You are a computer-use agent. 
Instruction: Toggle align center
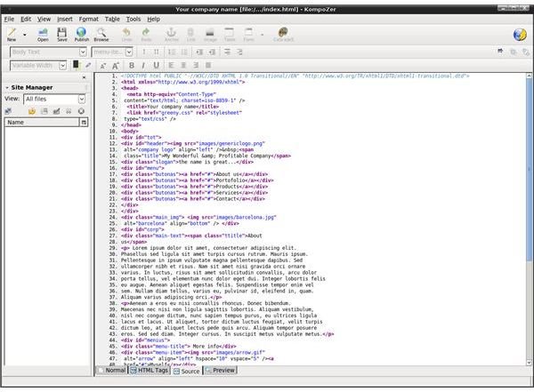coord(183,65)
